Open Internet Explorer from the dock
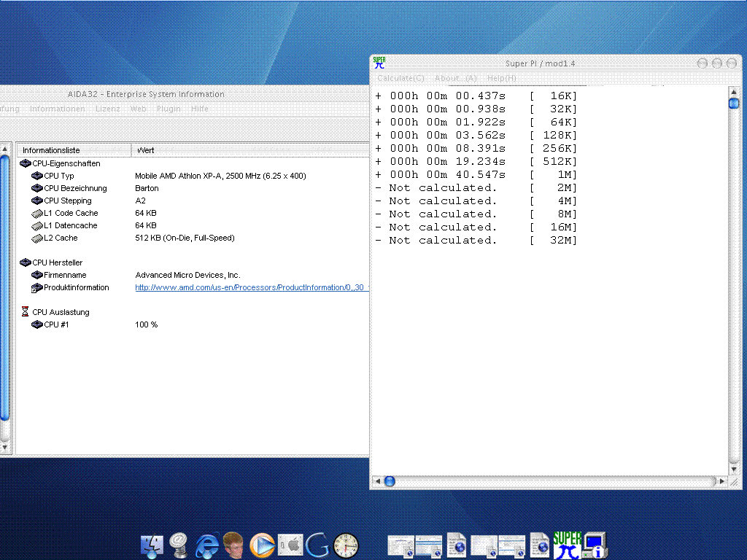 pyautogui.click(x=207, y=545)
